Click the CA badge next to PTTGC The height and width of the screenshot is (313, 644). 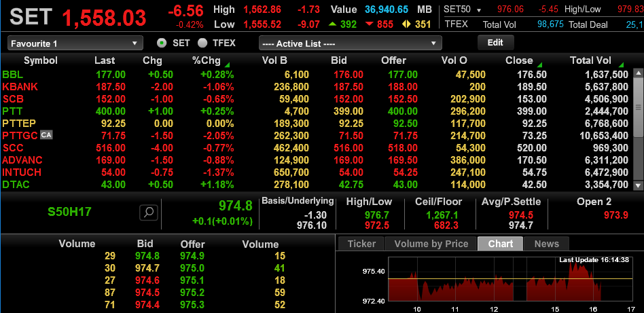click(46, 135)
